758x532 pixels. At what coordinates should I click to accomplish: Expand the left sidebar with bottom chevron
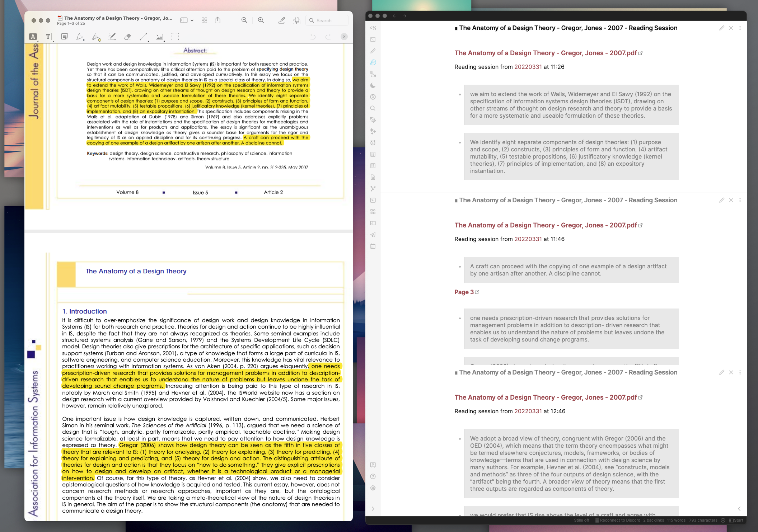point(373,509)
